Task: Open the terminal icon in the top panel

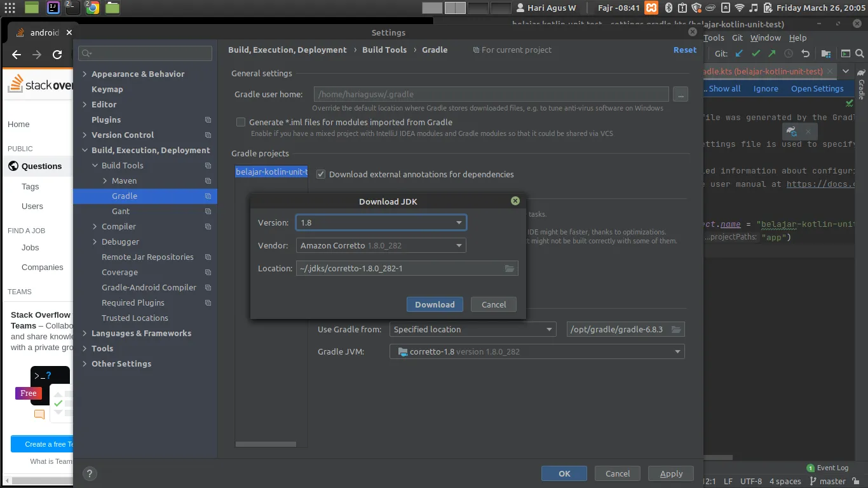Action: tap(72, 8)
